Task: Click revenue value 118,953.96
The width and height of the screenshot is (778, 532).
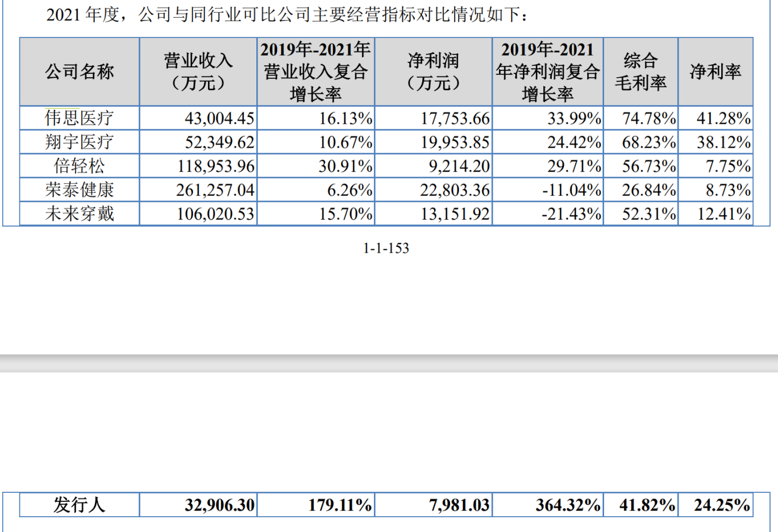Action: click(216, 166)
